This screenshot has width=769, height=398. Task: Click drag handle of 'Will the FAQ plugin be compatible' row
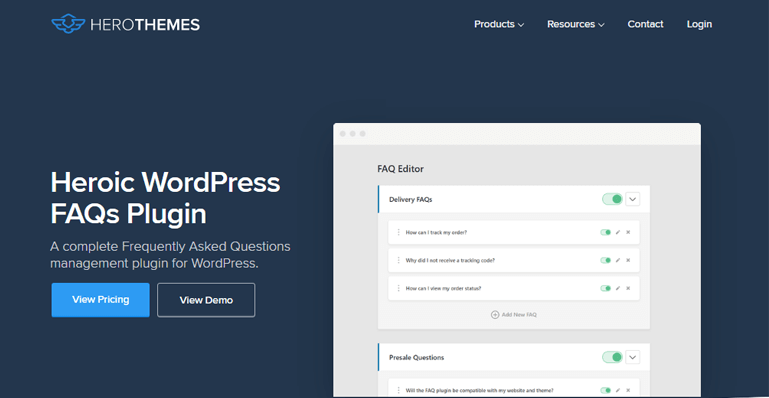coord(398,391)
